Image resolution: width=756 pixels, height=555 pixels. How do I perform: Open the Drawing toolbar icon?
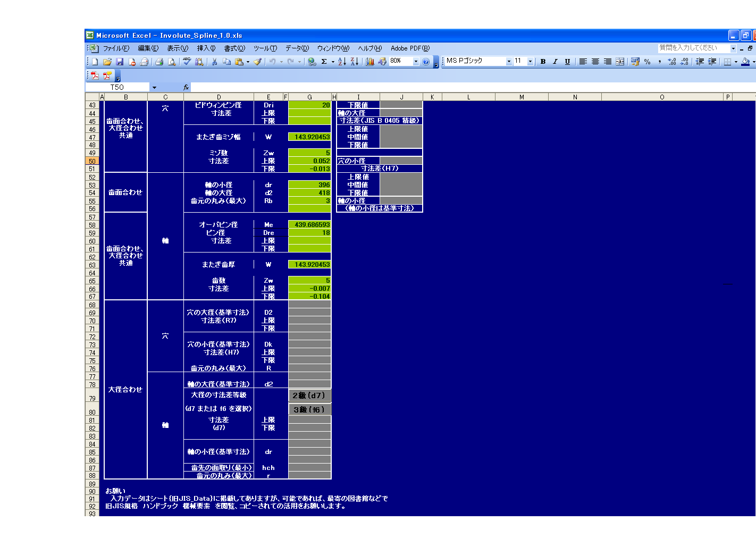(382, 62)
